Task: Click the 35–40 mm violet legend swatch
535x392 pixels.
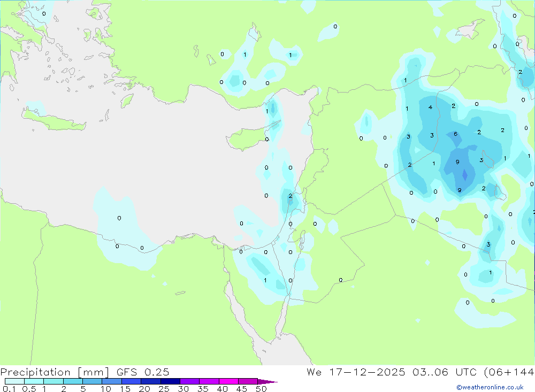Action: click(209, 381)
